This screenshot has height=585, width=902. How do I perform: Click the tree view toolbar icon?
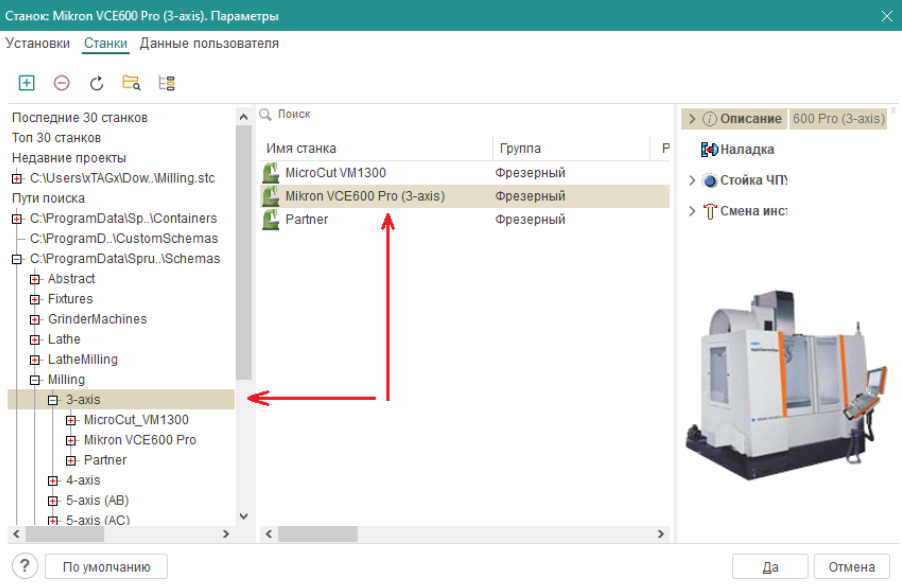pos(166,83)
